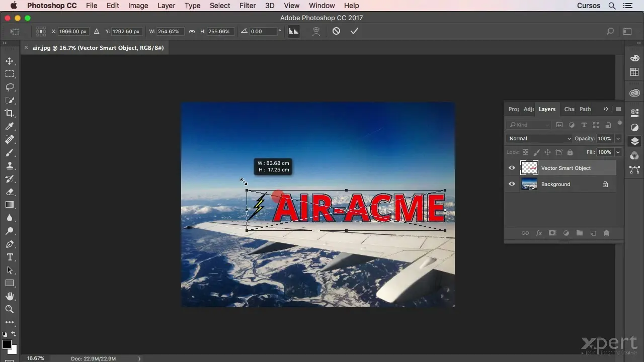The height and width of the screenshot is (362, 644).
Task: Hide the Vector Smart Object layer
Action: (x=512, y=168)
